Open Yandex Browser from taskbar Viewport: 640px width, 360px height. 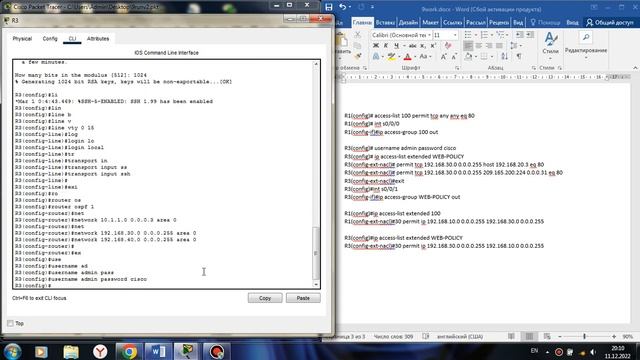100,351
